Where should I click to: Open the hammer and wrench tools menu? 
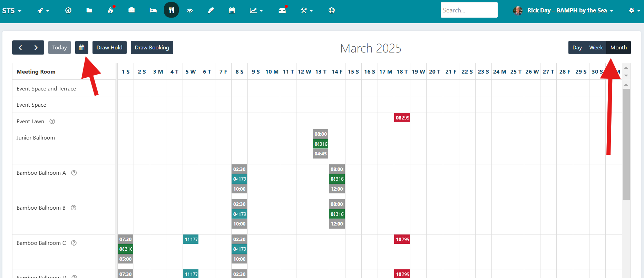point(307,10)
